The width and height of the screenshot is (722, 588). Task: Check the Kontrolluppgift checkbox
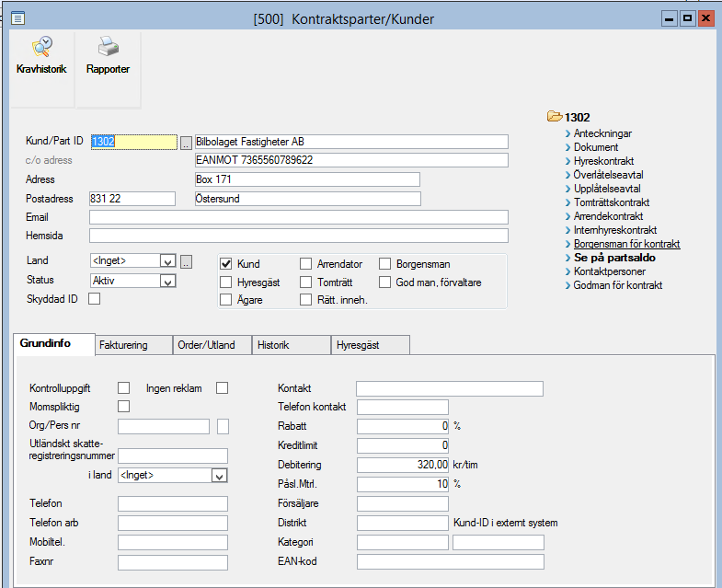tap(124, 388)
